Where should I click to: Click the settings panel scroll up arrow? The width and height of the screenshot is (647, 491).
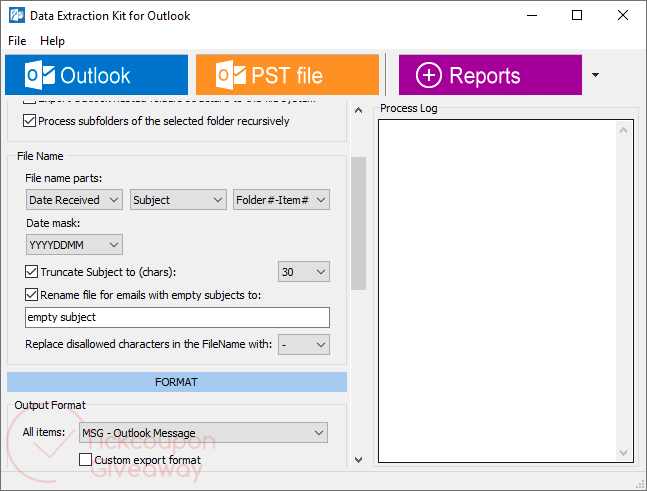pyautogui.click(x=359, y=110)
